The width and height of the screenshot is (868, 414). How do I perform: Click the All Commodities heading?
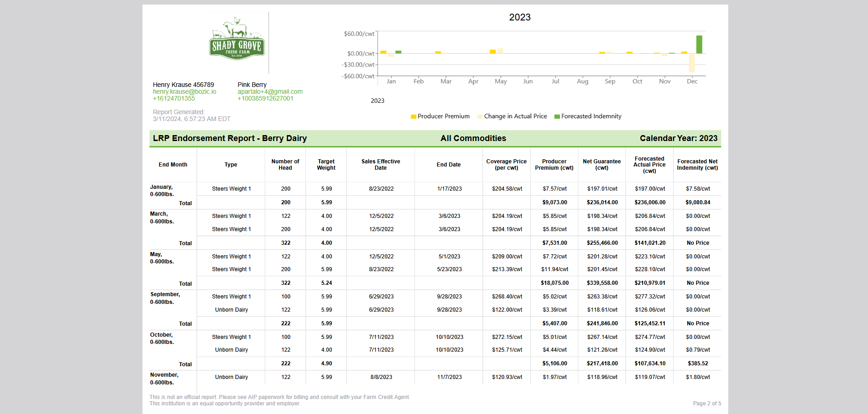tap(473, 138)
